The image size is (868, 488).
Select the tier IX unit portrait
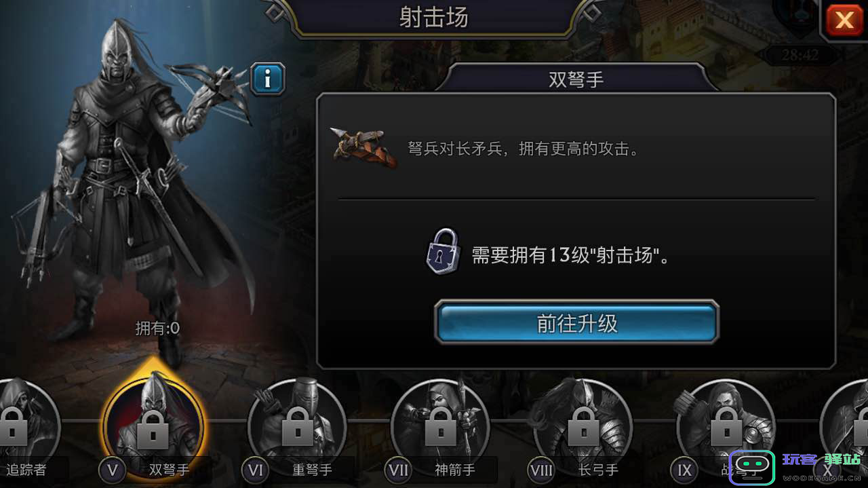point(726,424)
